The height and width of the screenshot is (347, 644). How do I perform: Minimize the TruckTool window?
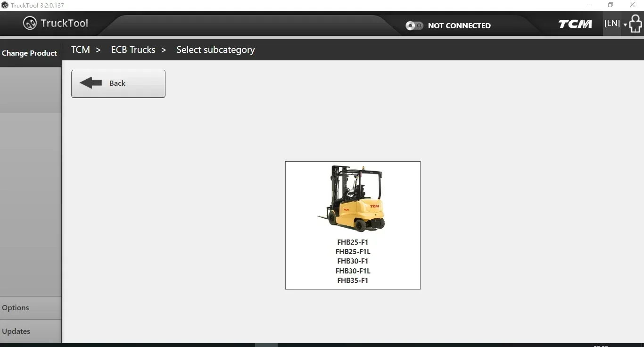[x=589, y=5]
